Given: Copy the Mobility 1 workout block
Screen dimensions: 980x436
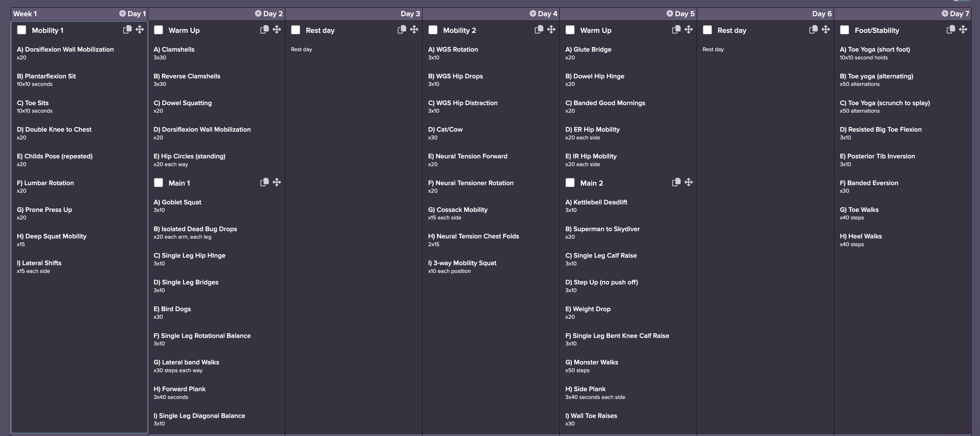Looking at the screenshot, I should coord(127,29).
